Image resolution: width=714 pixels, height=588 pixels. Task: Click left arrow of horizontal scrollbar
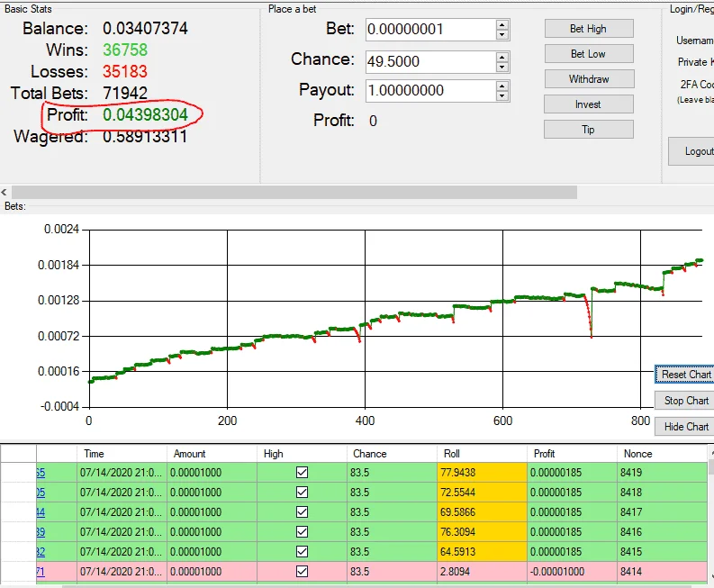(5, 192)
